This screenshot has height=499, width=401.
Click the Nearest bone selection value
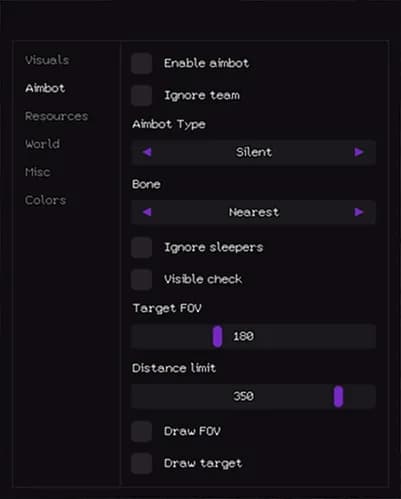click(254, 212)
